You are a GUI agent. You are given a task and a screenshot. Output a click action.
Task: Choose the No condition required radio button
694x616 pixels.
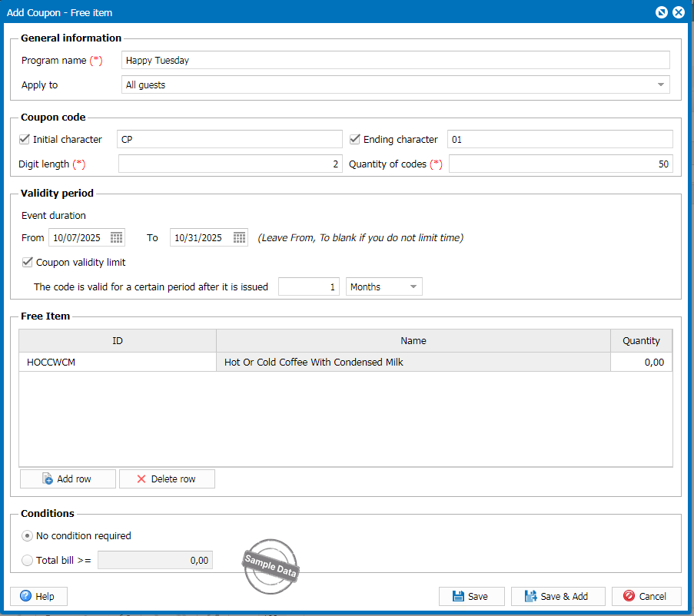point(28,535)
